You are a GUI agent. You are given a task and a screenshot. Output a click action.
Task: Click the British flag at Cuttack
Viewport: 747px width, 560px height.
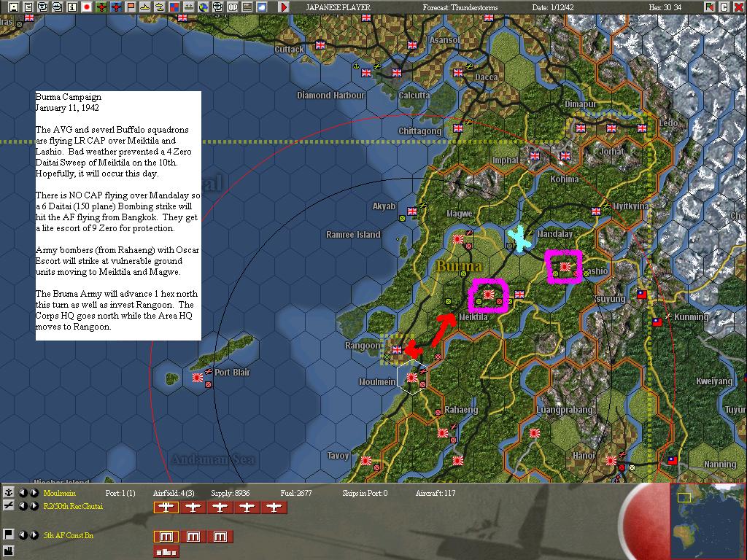pos(320,44)
